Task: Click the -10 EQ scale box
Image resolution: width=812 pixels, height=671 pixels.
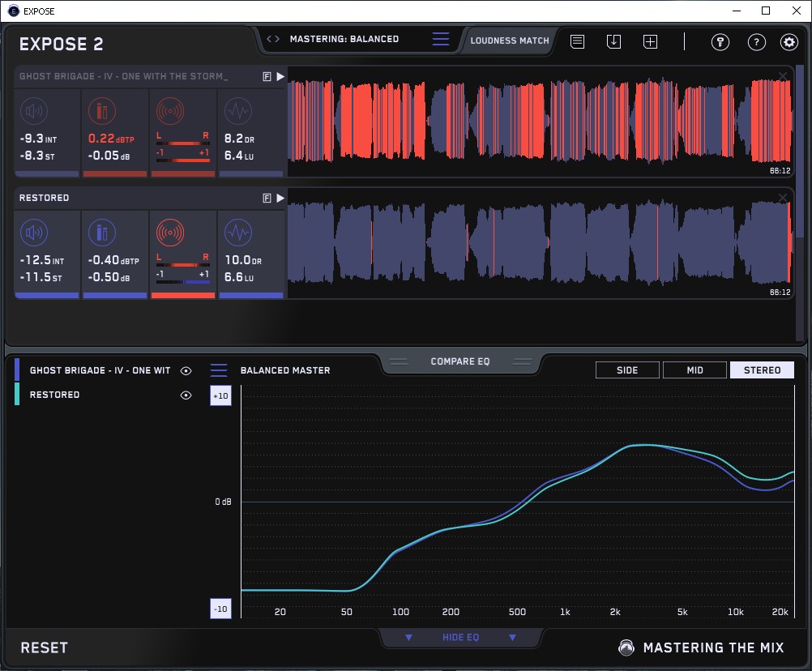Action: coord(220,609)
